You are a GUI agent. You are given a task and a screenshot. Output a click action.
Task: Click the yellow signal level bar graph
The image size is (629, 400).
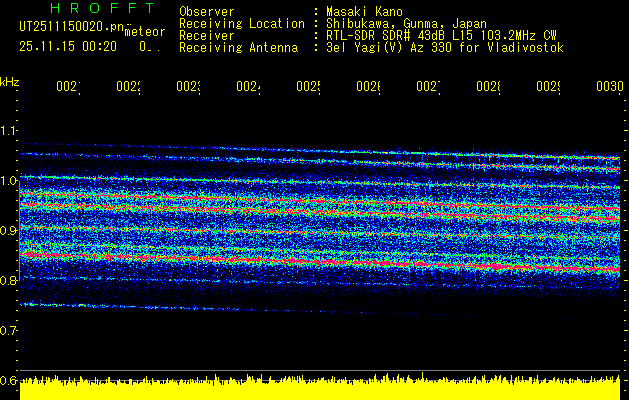(320, 387)
